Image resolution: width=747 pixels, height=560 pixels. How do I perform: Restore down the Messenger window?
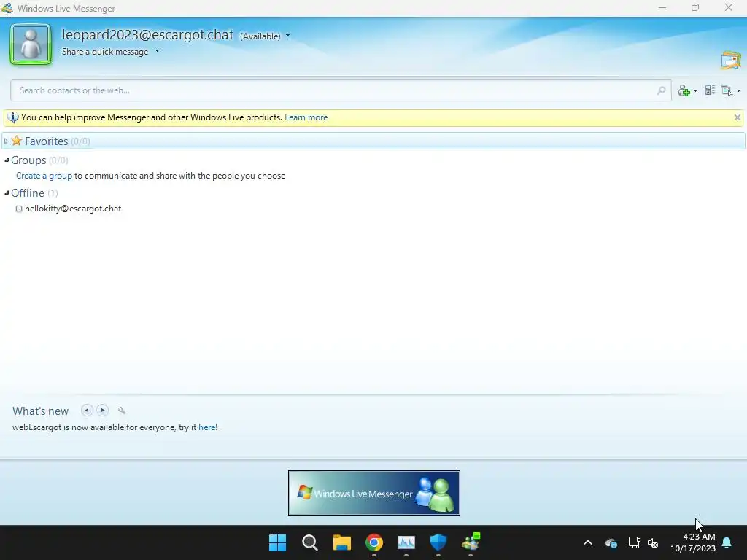(695, 7)
